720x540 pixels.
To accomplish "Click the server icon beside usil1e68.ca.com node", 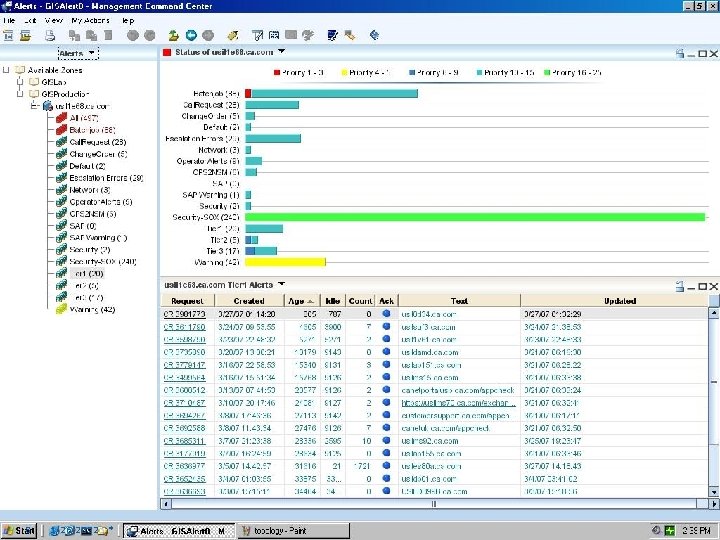I will tap(48, 106).
